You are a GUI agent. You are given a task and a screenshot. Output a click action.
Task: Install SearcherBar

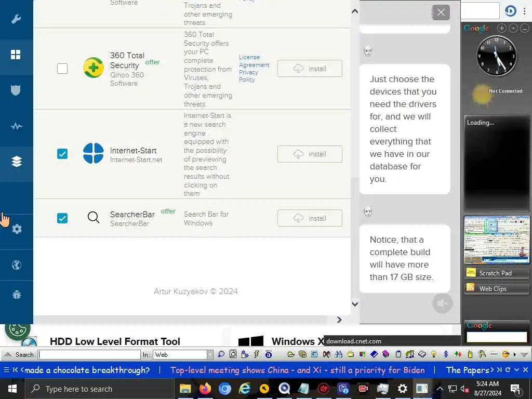coord(310,218)
